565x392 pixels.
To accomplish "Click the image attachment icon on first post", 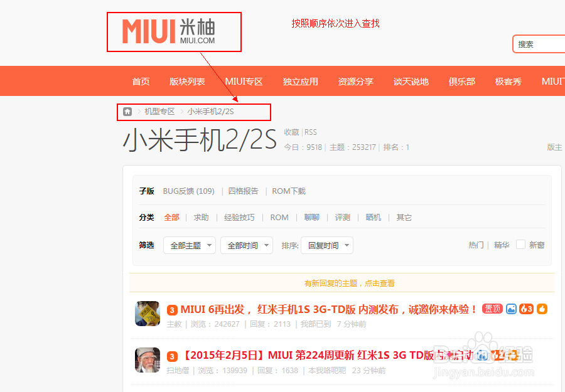I will pyautogui.click(x=511, y=309).
